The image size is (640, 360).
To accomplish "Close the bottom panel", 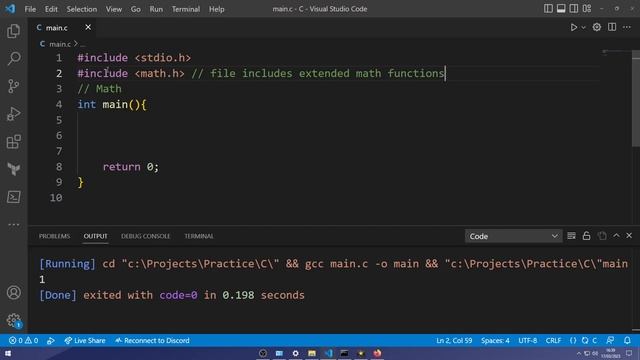I will tap(629, 236).
